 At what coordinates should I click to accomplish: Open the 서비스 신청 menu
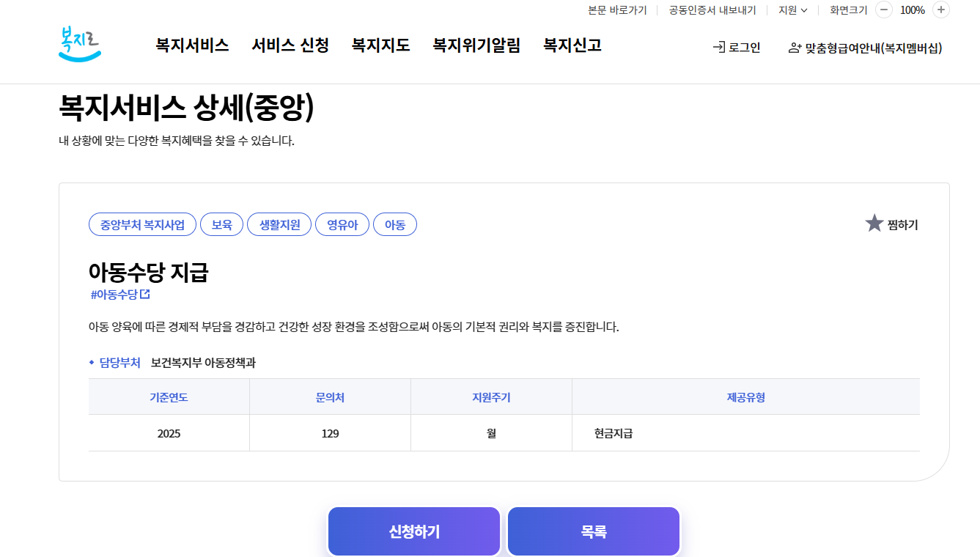290,45
